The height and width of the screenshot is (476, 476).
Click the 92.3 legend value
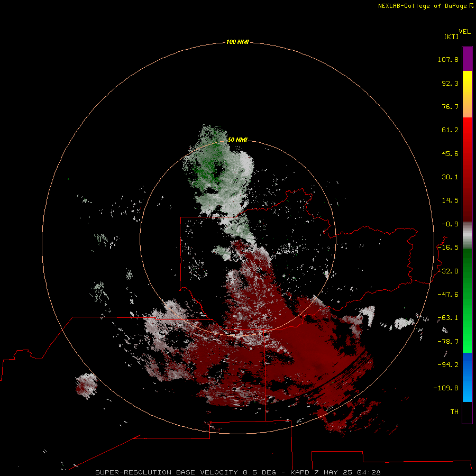450,83
